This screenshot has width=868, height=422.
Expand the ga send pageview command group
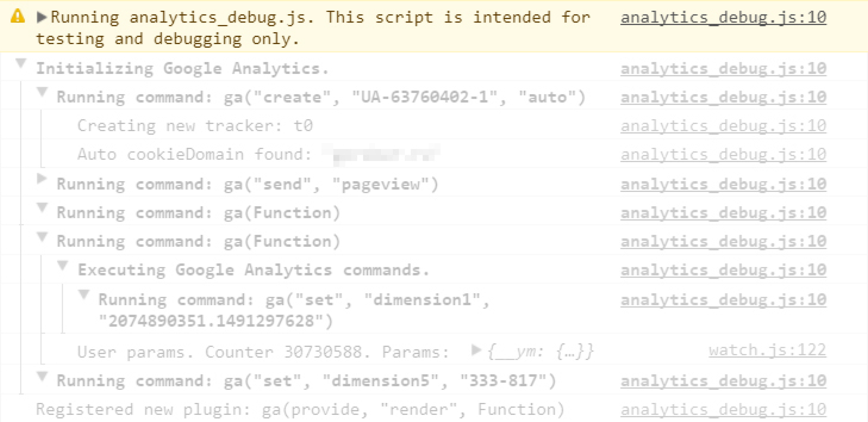click(41, 178)
